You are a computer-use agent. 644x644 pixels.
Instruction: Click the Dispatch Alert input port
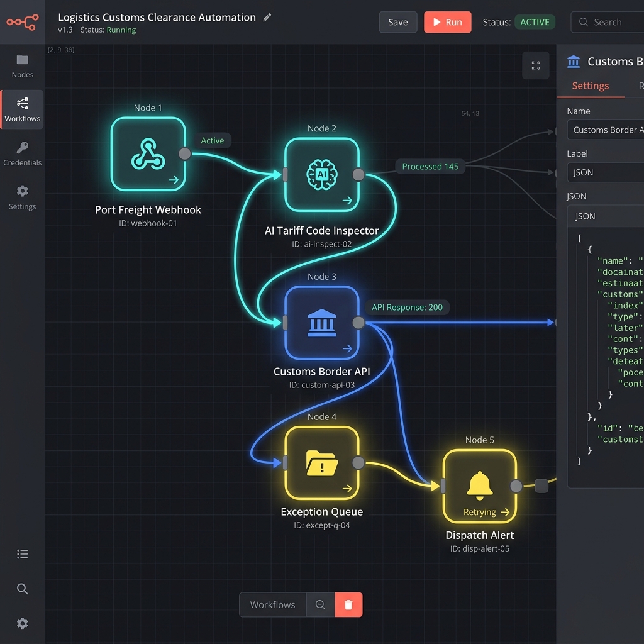pyautogui.click(x=443, y=486)
